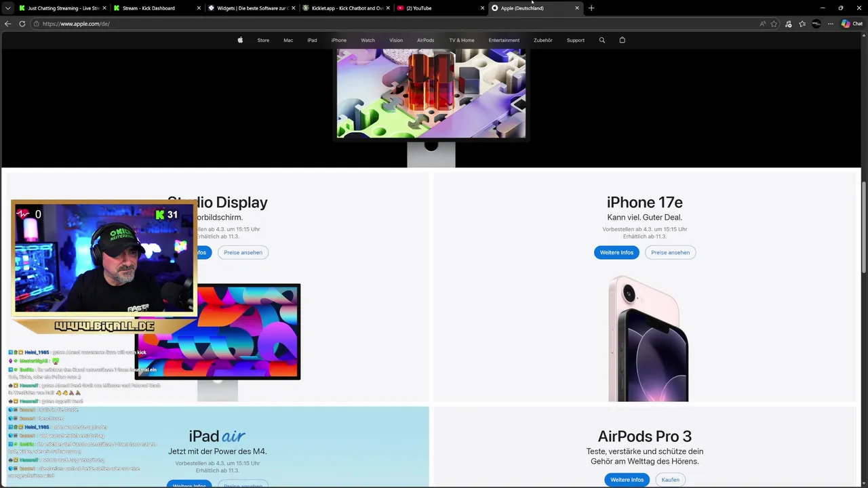Click the page vertical scrollbar thumb
Image resolution: width=868 pixels, height=488 pixels.
(864, 228)
